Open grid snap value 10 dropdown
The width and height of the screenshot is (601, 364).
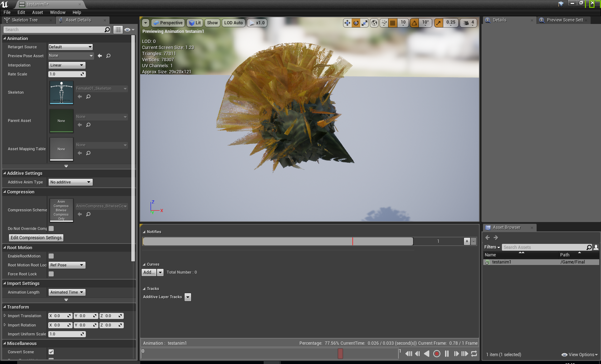pos(403,23)
